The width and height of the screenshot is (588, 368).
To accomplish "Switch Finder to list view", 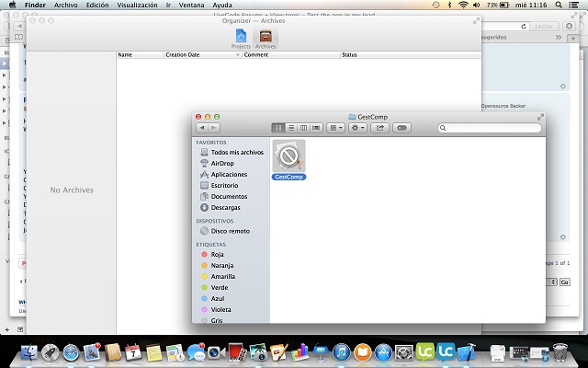I will [x=291, y=128].
